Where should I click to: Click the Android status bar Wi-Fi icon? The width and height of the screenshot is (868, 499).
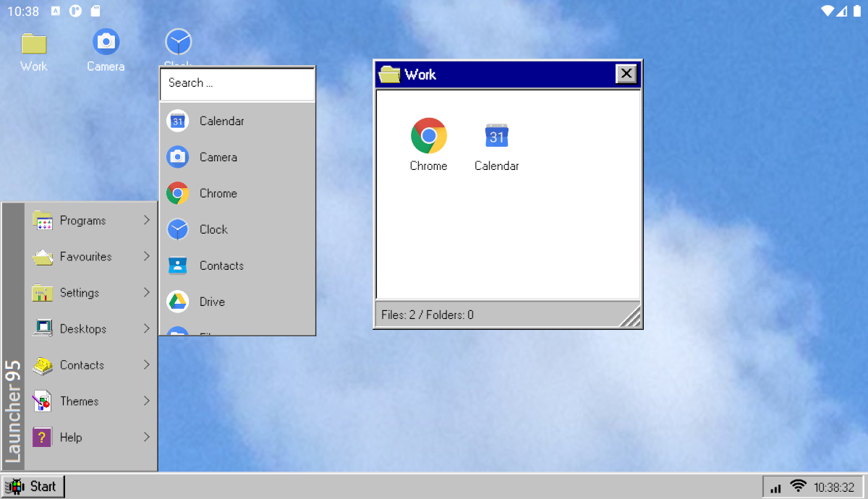tap(828, 11)
